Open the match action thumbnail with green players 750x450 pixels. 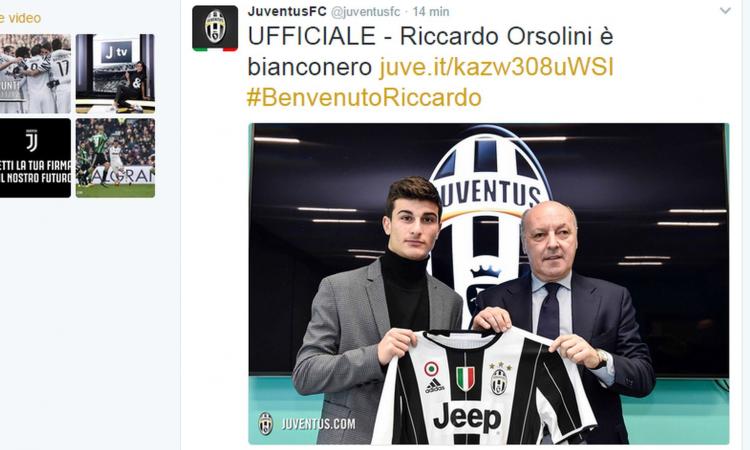pyautogui.click(x=115, y=158)
